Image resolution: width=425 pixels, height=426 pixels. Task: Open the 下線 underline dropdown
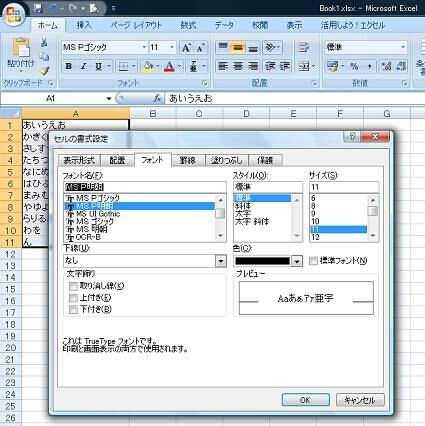pos(221,261)
